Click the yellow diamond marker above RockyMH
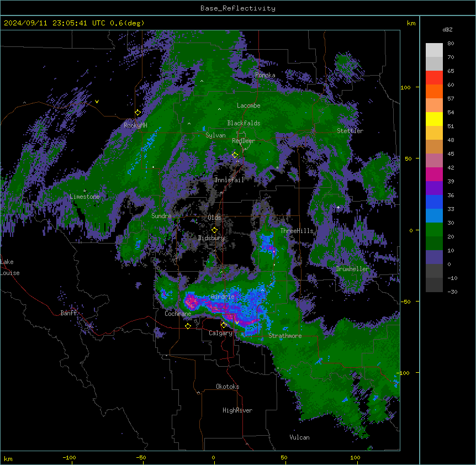 coord(137,113)
